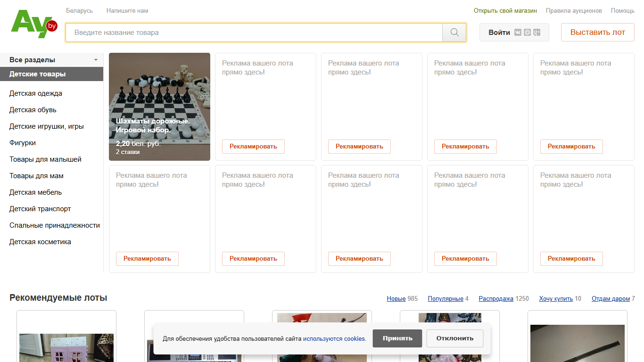
Task: Open the Детские игрушки, игры category
Action: [x=47, y=126]
